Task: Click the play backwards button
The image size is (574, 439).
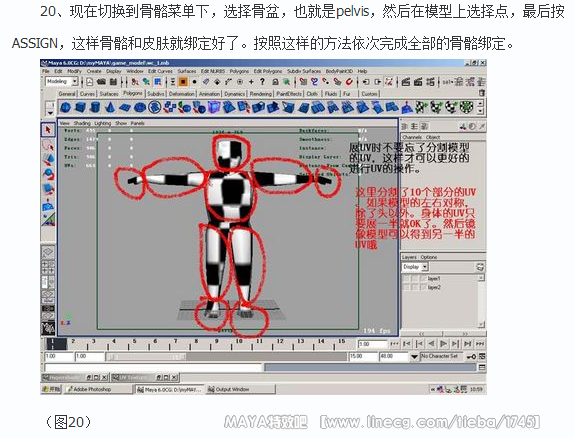Action: 431,344
